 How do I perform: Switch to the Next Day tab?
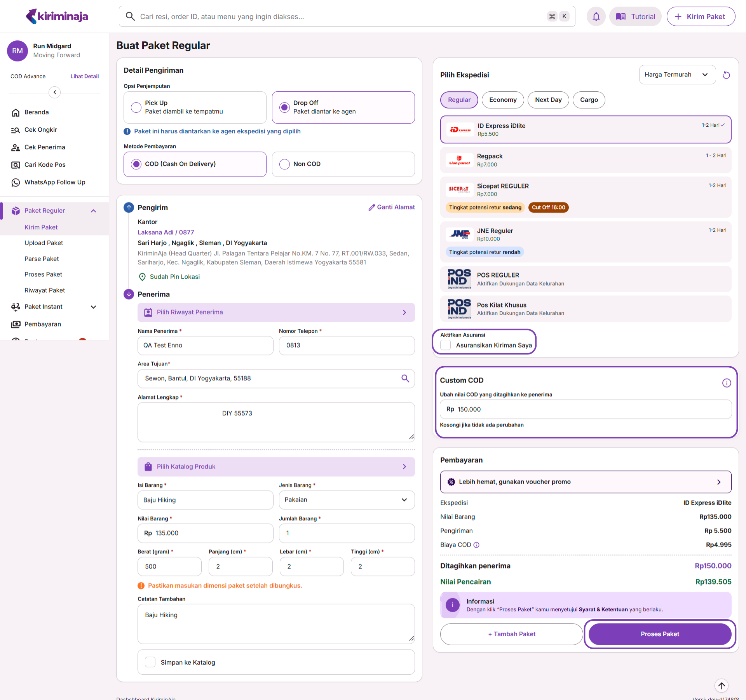tap(548, 100)
